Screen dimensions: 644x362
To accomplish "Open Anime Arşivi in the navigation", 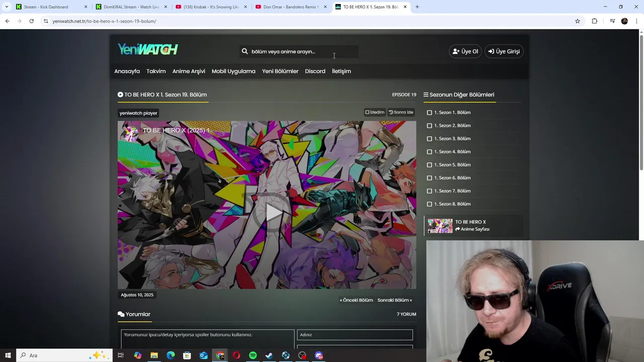I will tap(189, 71).
